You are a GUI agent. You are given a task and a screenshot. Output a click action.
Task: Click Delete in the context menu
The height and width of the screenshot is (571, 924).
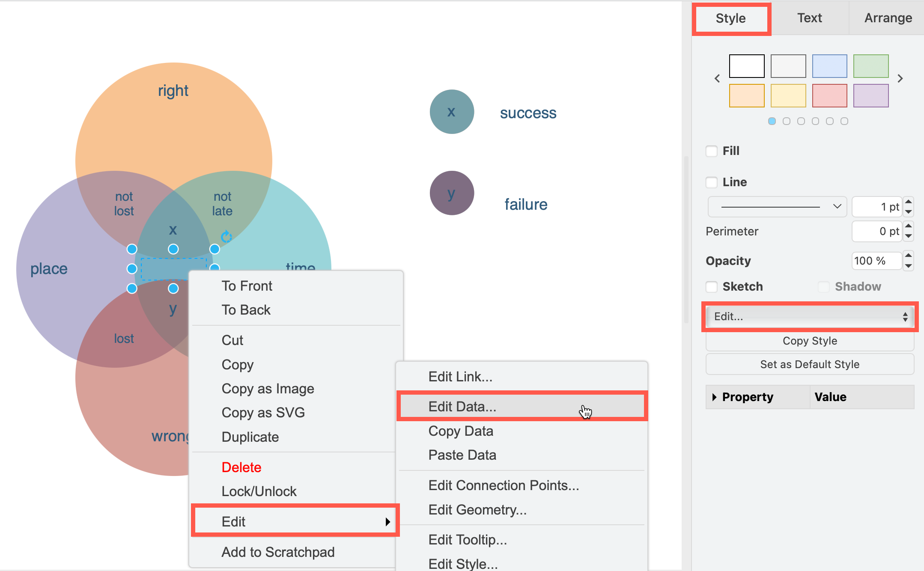241,467
